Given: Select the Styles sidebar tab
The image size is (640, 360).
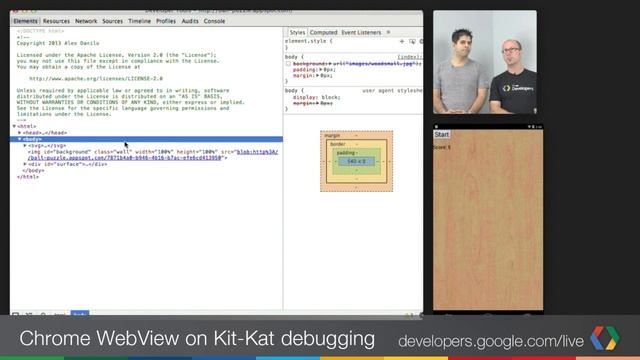Looking at the screenshot, I should coord(297,32).
